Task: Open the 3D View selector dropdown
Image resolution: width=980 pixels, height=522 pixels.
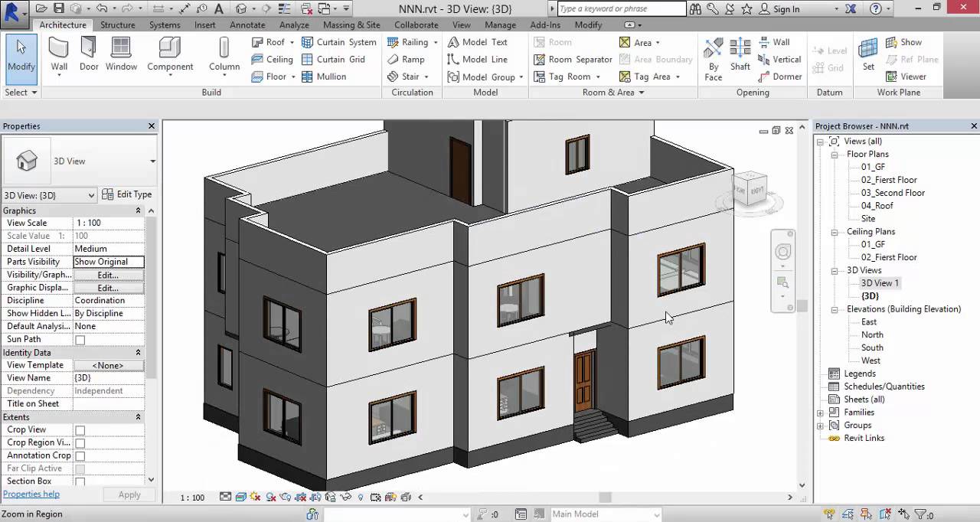Action: (50, 195)
